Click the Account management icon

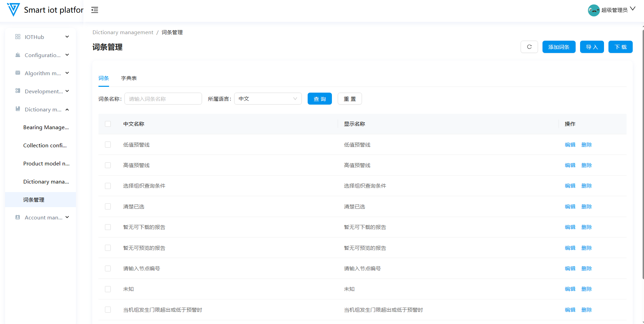point(18,217)
